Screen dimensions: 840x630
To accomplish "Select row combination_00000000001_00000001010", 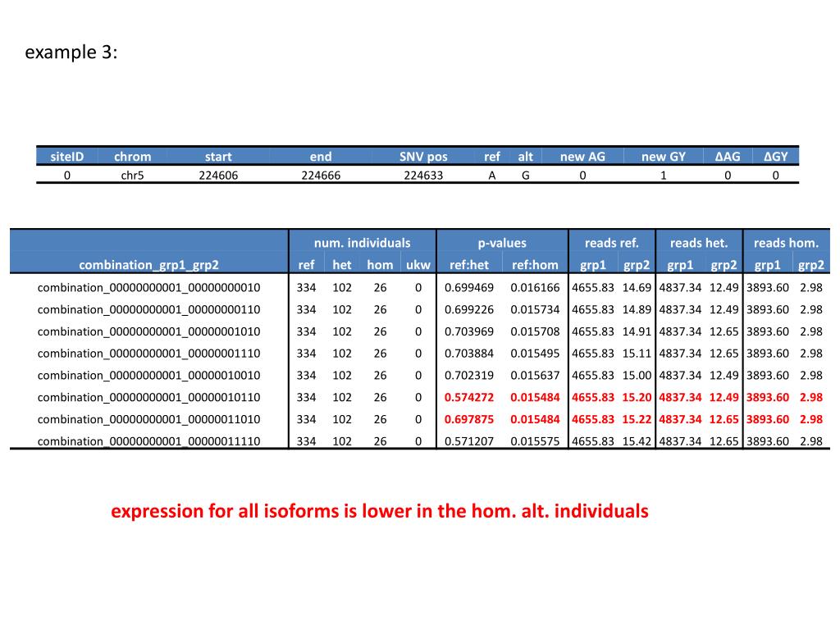I will click(419, 331).
